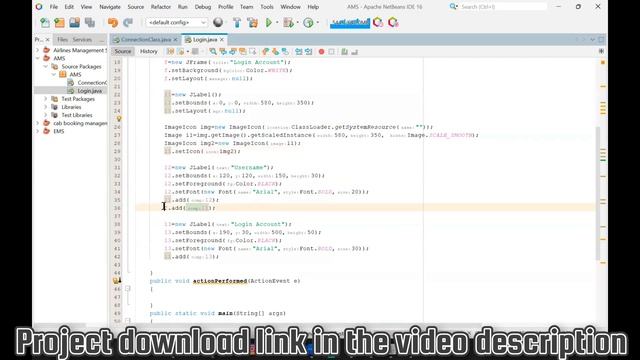
Task: Switch to the Files panel tab
Action: [x=62, y=40]
